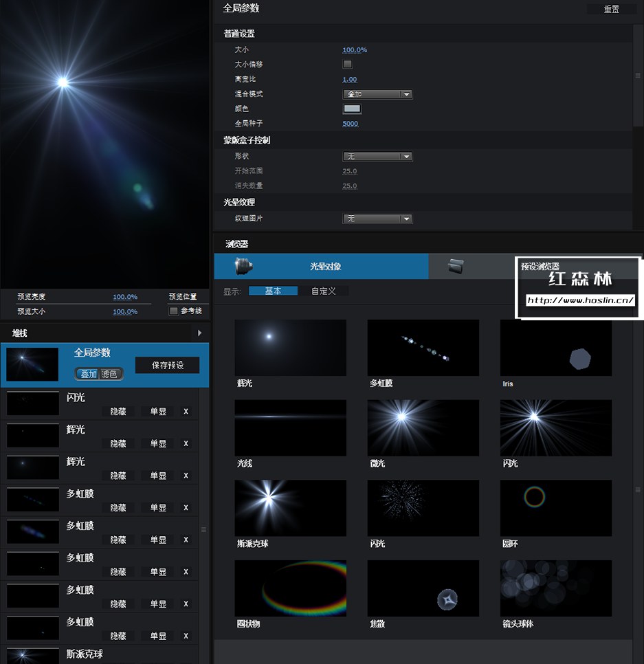
Task: Open the Iris preset in the browser
Action: (x=555, y=347)
